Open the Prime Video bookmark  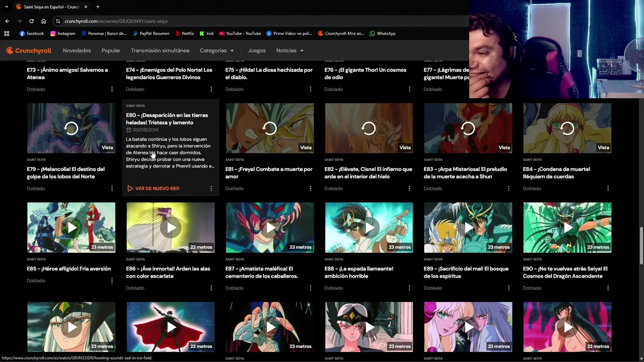[x=289, y=34]
